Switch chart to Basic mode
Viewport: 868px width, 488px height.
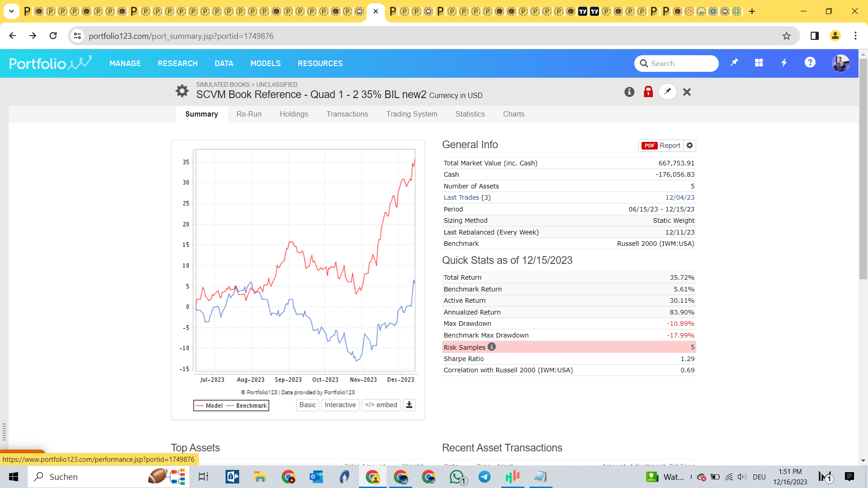click(x=307, y=405)
